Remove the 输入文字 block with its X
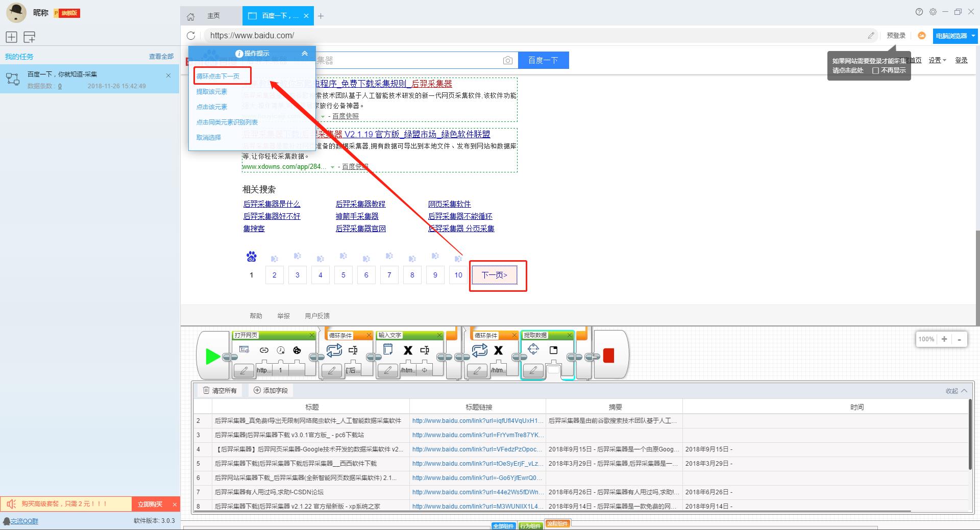Viewport: 980px width, 530px height. tap(439, 335)
